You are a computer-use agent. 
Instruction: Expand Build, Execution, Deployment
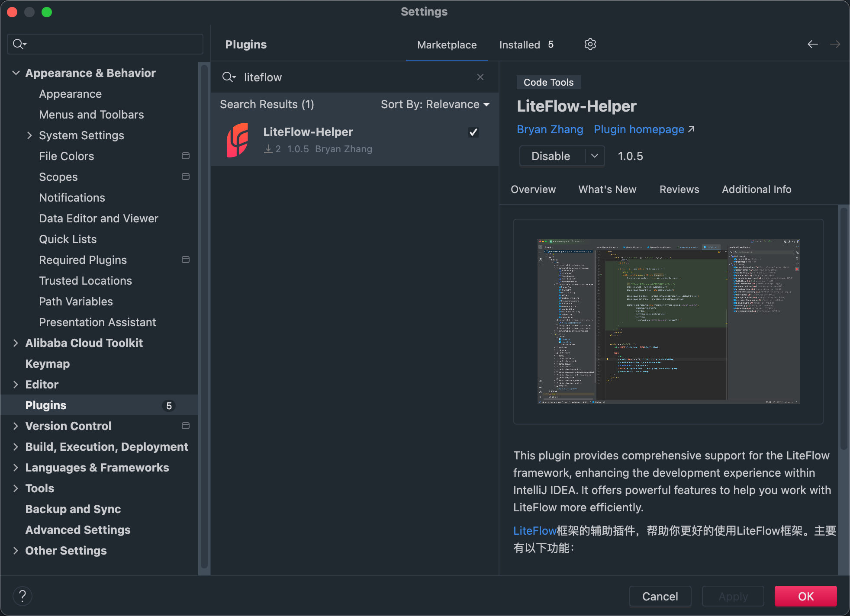point(16,447)
